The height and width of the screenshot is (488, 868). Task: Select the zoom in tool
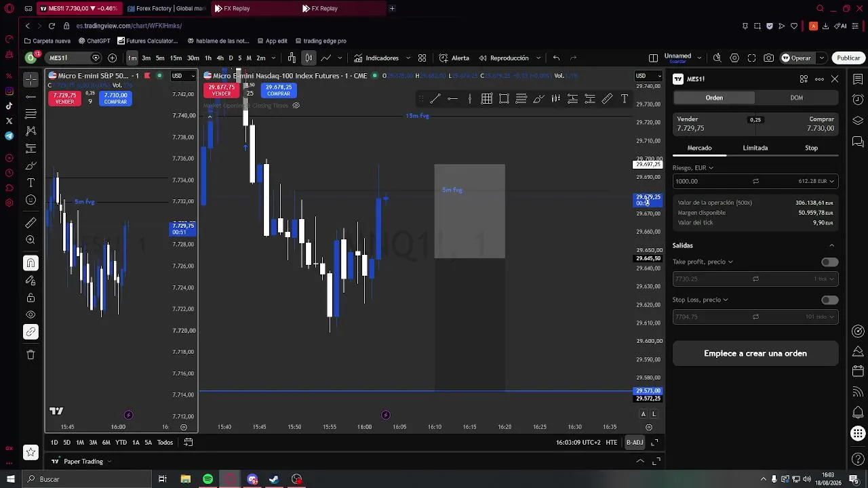click(31, 240)
